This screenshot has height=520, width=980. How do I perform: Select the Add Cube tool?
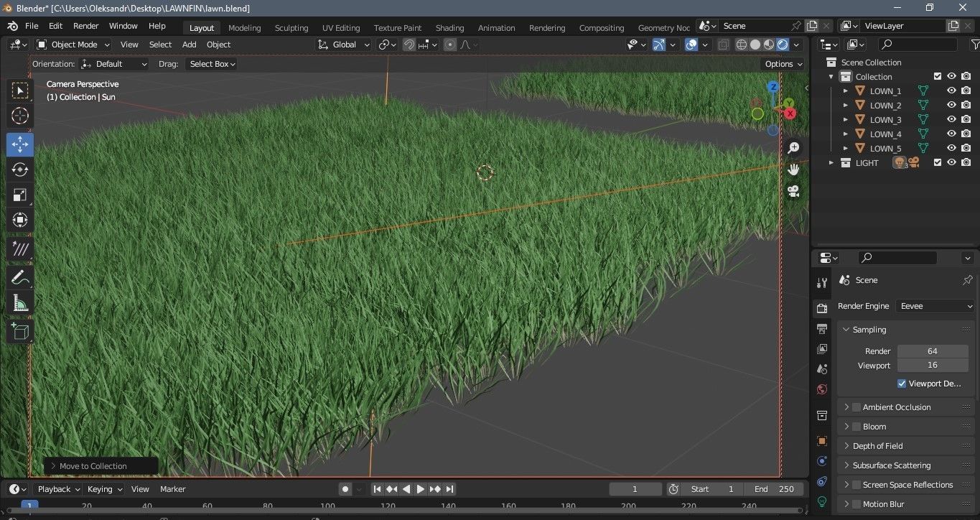click(20, 331)
